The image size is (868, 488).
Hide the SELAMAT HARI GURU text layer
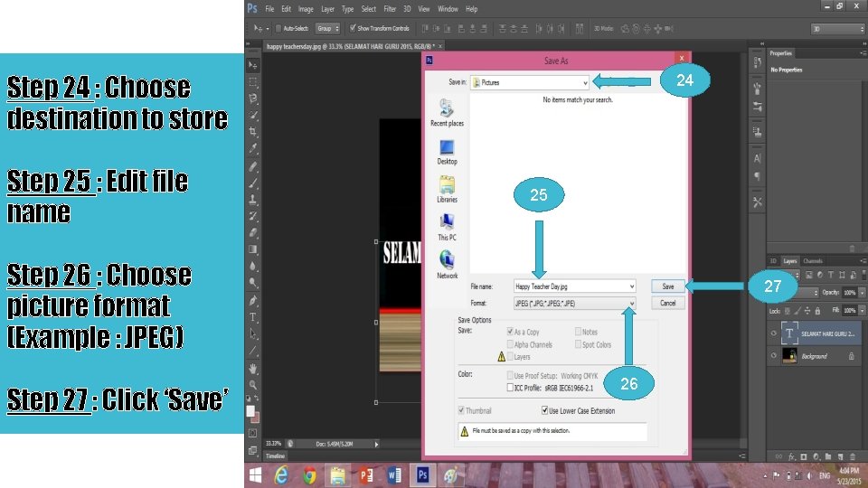773,333
